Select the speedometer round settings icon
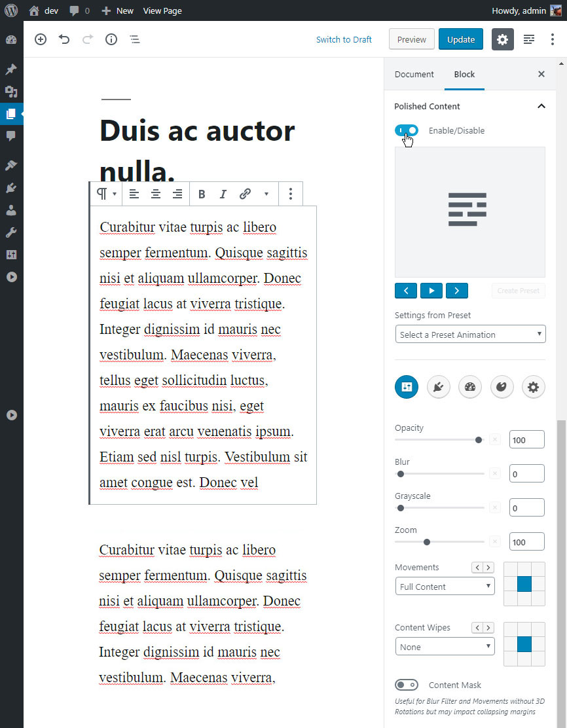Image resolution: width=567 pixels, height=728 pixels. 470,387
